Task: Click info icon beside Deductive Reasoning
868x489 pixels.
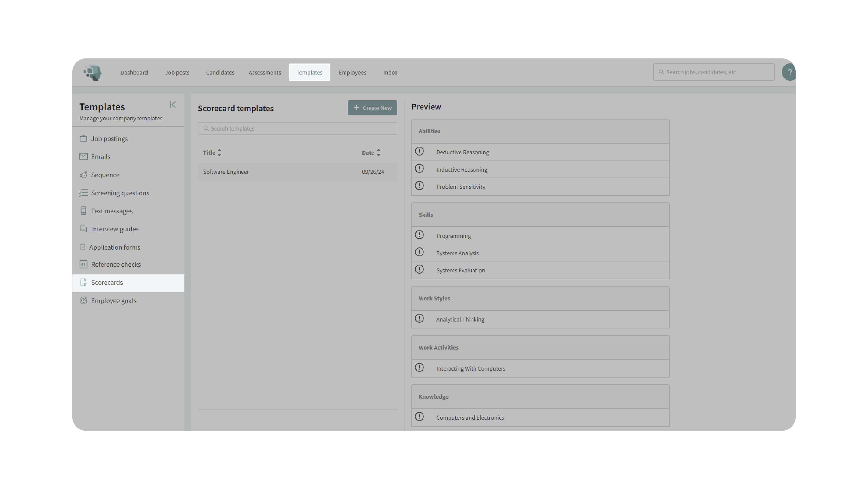Action: 419,151
